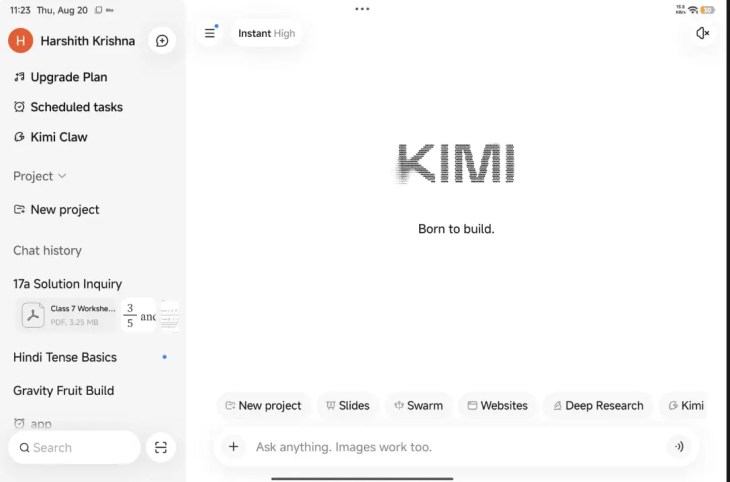Open Class 7 Worksheet PDF attachment
The image size is (730, 482).
click(68, 315)
